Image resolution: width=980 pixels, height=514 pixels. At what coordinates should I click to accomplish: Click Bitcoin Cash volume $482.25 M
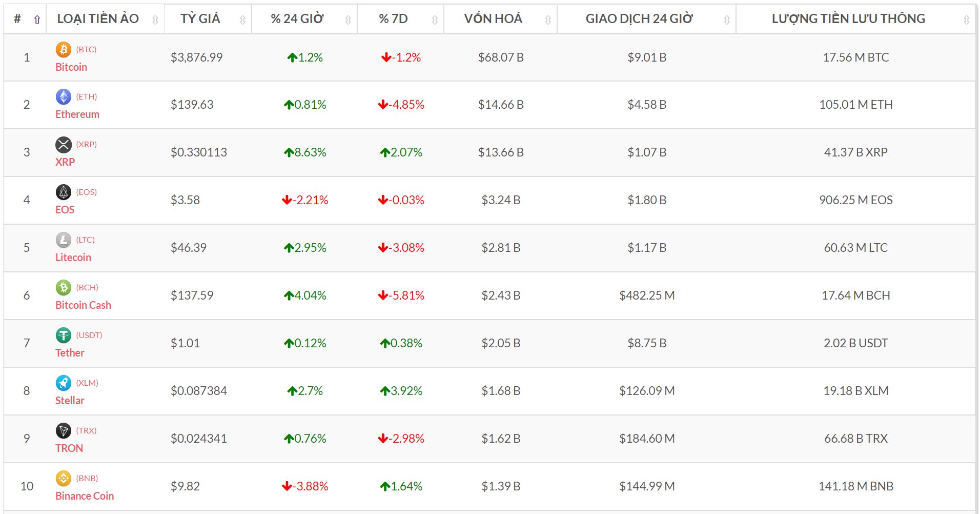[x=647, y=295]
